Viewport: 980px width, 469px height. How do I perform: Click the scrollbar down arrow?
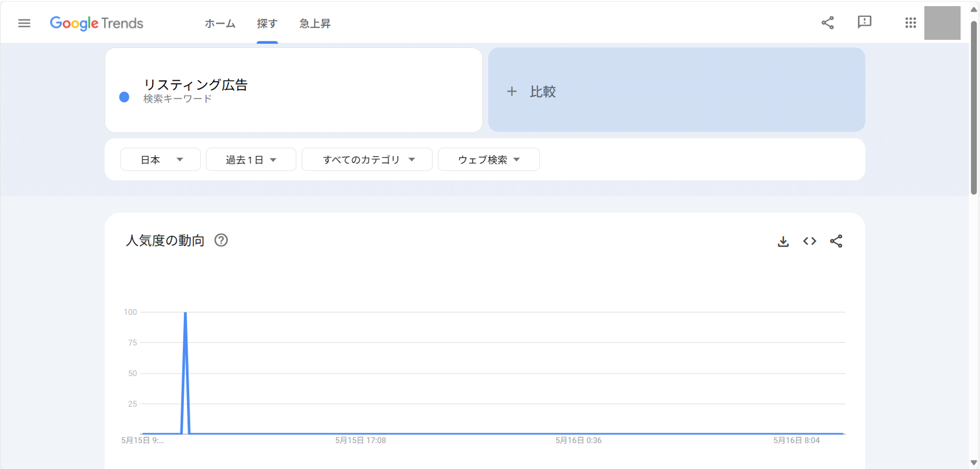[x=974, y=462]
